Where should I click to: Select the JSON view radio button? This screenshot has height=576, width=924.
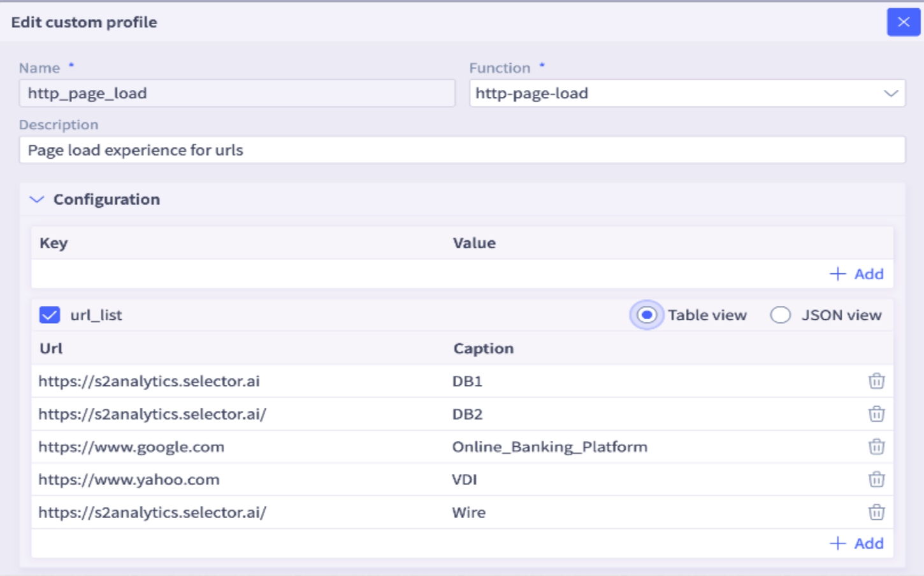(x=781, y=314)
